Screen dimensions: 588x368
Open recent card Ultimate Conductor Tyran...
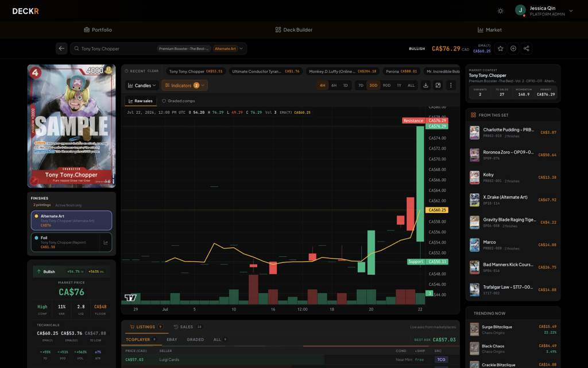pyautogui.click(x=265, y=71)
